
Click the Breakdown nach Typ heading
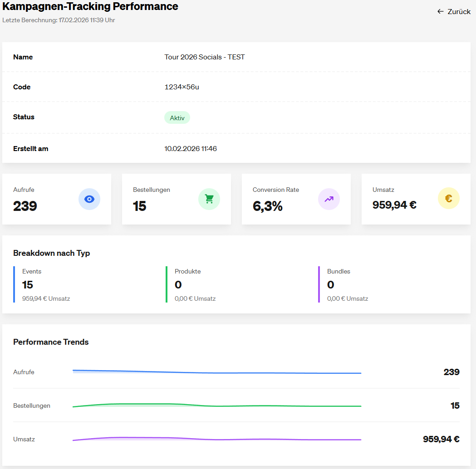[x=51, y=253]
